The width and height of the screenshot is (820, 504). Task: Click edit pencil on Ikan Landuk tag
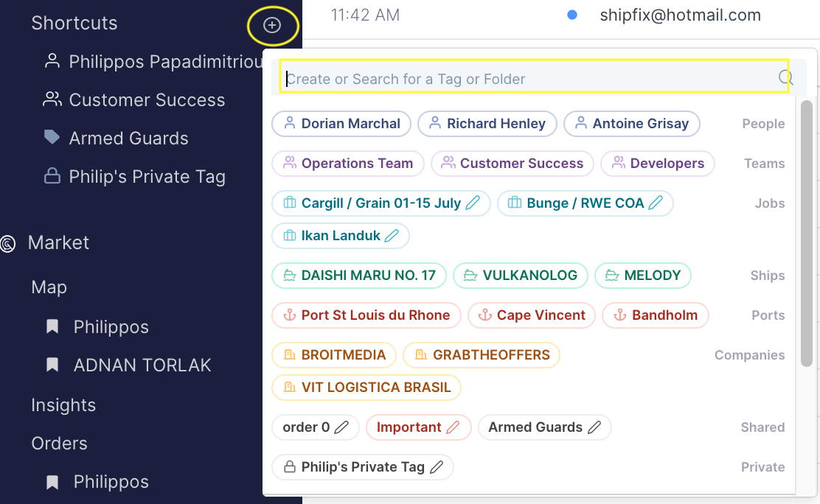(x=392, y=236)
